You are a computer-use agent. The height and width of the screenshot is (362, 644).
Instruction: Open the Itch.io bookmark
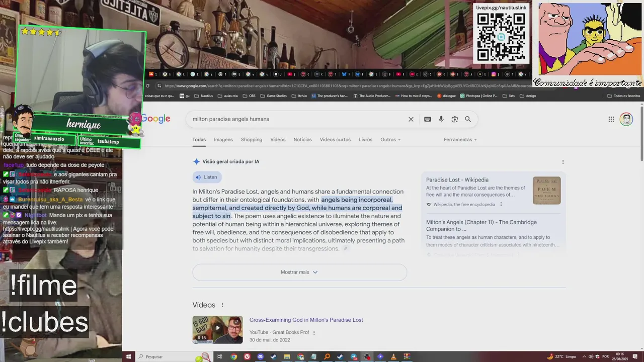pos(300,96)
